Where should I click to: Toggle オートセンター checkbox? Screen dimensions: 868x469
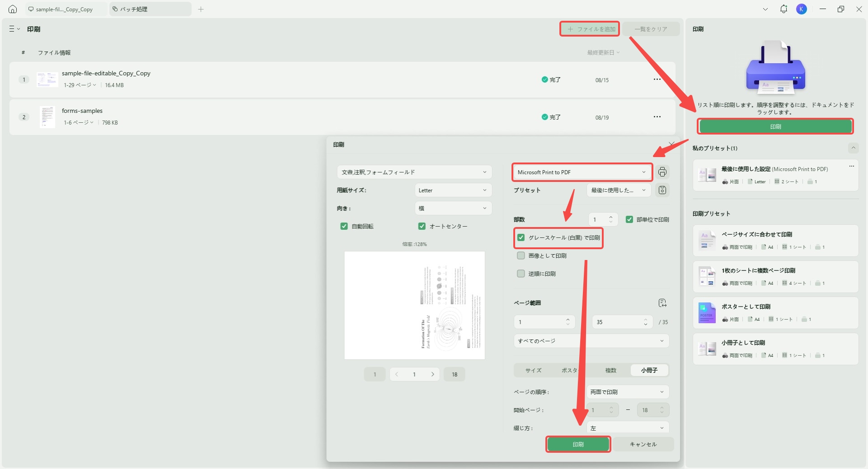click(x=422, y=226)
